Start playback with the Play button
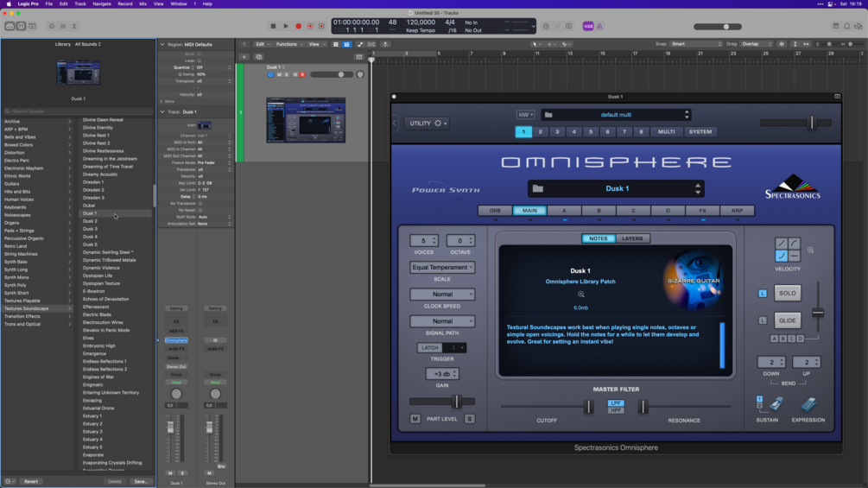 tap(286, 26)
